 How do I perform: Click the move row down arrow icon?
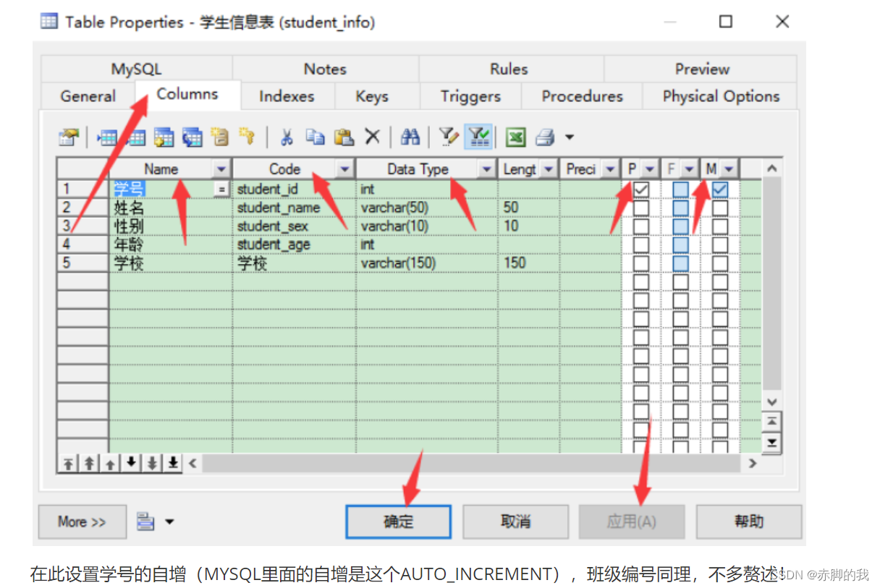click(131, 463)
